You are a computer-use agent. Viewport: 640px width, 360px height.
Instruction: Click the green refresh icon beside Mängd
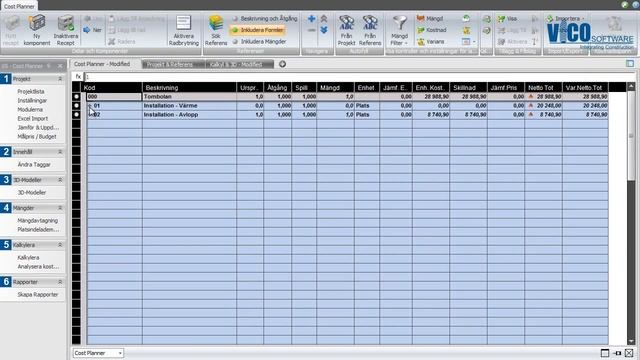pos(466,18)
